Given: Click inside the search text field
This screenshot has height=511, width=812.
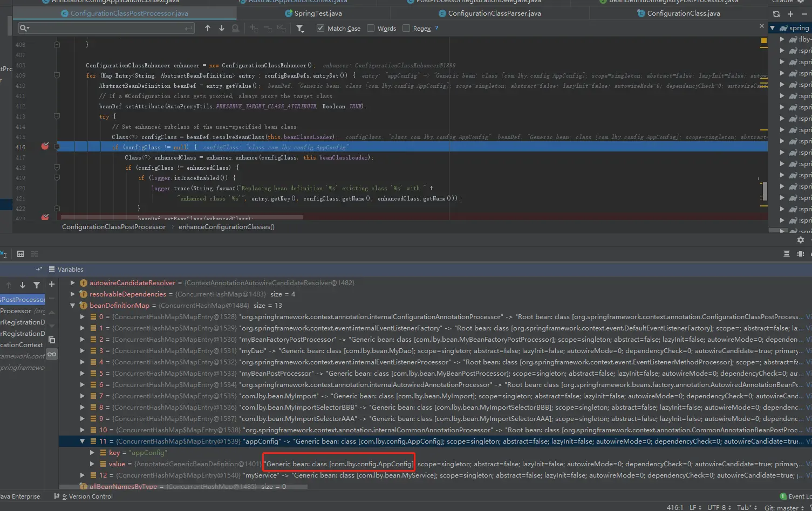Looking at the screenshot, I should (106, 28).
